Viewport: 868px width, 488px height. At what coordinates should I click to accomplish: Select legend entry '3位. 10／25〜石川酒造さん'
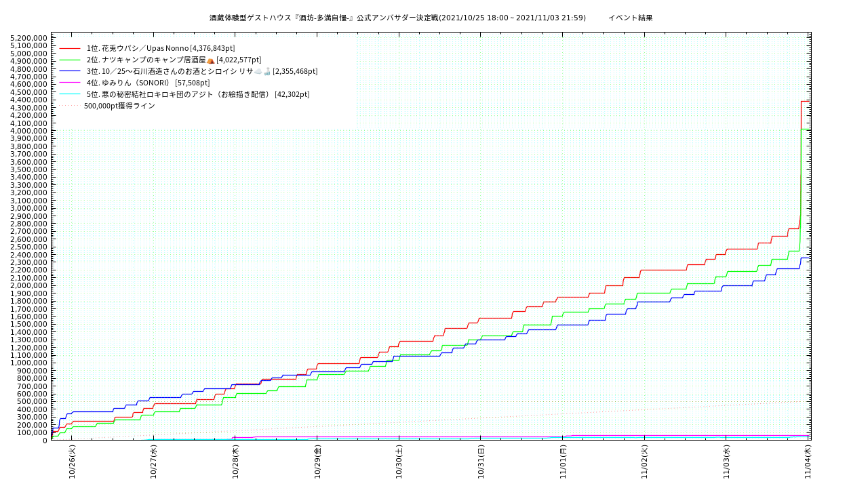[x=201, y=71]
